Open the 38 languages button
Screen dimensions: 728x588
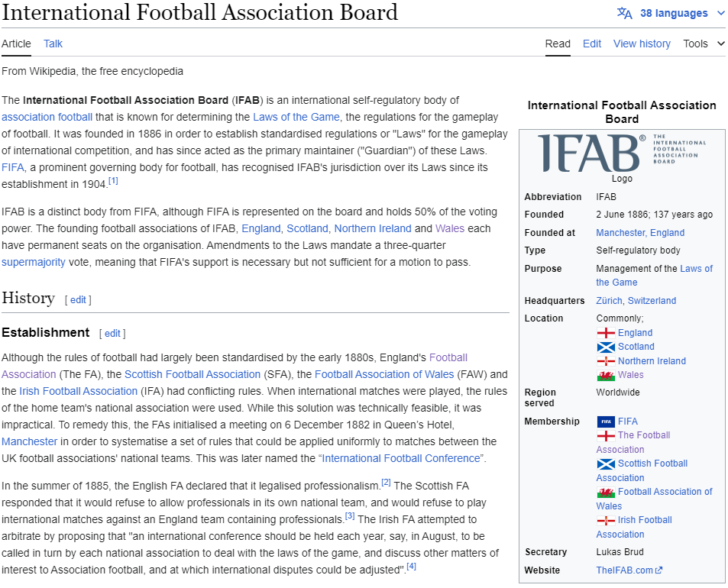671,13
